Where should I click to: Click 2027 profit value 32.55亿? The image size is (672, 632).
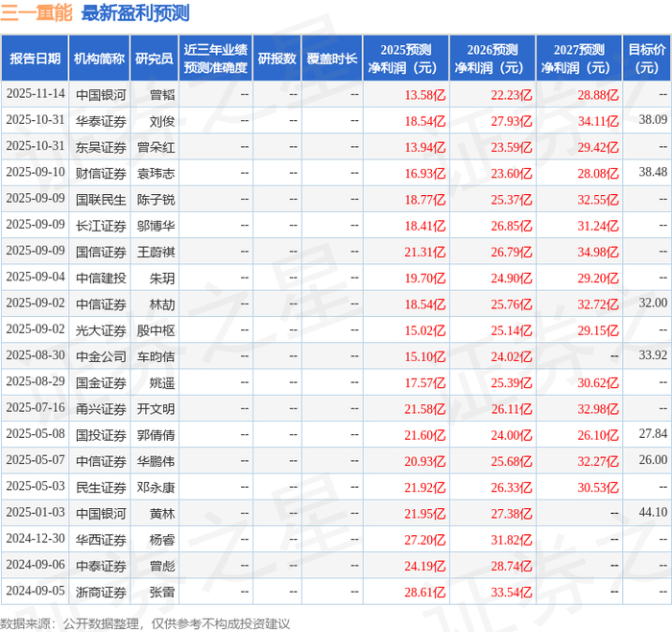(598, 200)
